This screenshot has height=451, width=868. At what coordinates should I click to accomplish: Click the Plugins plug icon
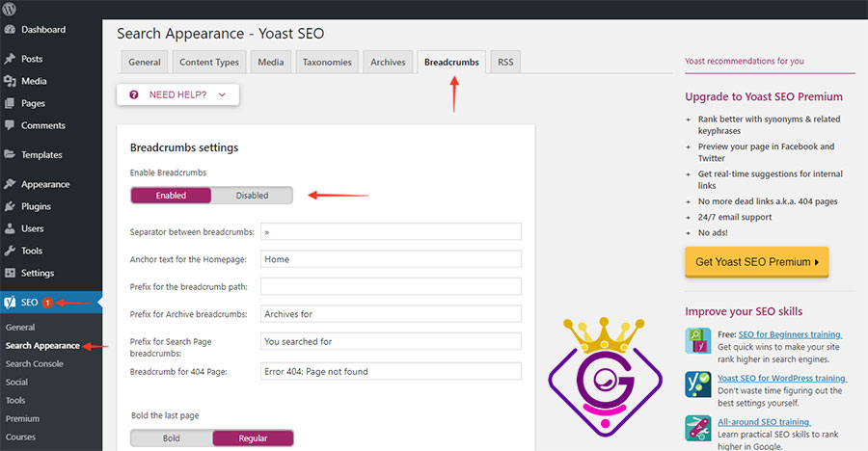10,206
